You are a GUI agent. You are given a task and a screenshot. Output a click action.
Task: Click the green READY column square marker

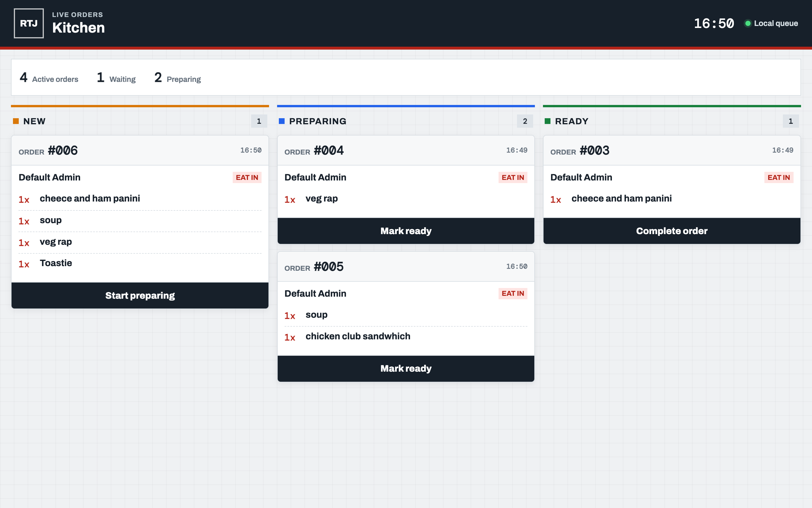point(548,121)
